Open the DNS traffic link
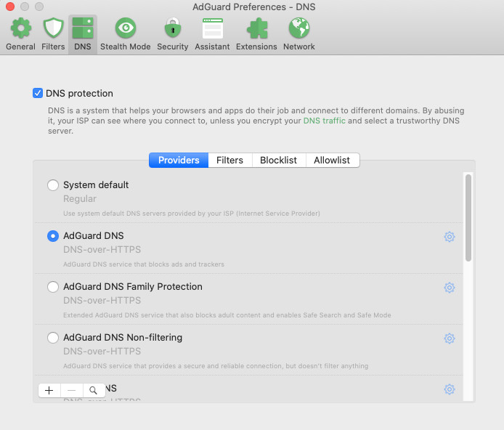The height and width of the screenshot is (430, 504). click(325, 121)
